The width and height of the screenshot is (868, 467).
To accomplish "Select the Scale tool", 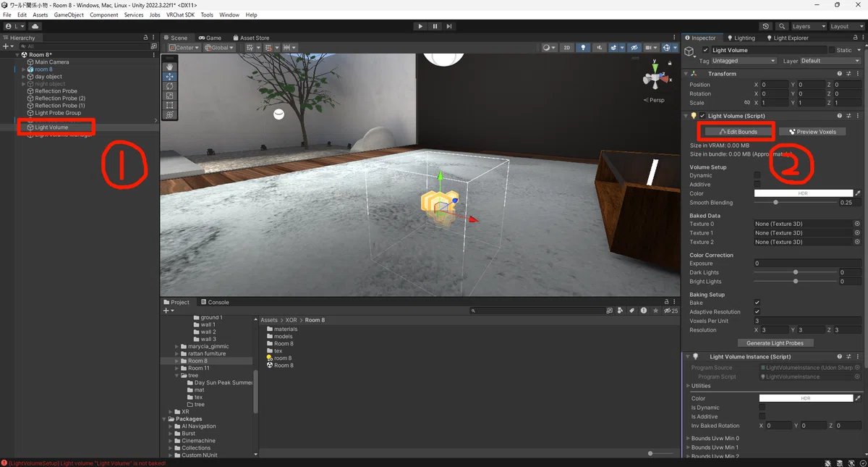I will [170, 96].
